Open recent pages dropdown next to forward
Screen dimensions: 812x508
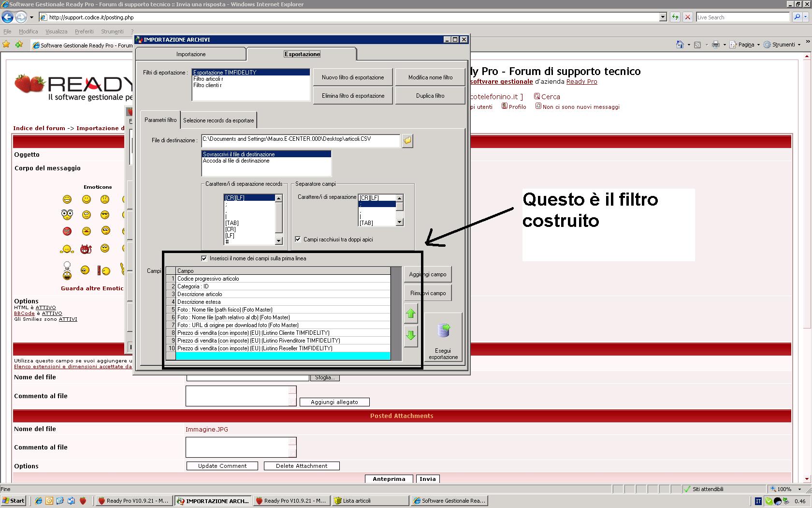point(31,17)
